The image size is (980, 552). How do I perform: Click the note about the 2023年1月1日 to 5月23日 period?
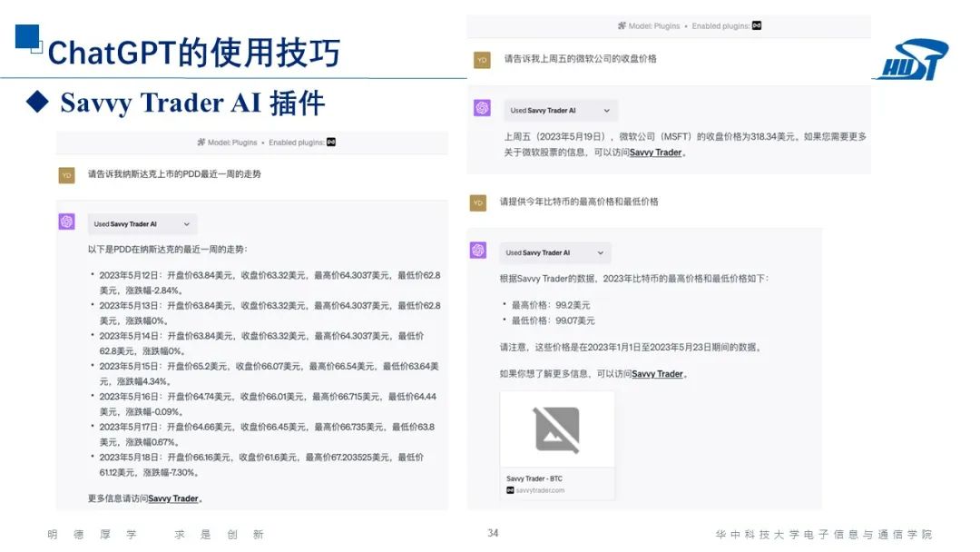pyautogui.click(x=631, y=347)
